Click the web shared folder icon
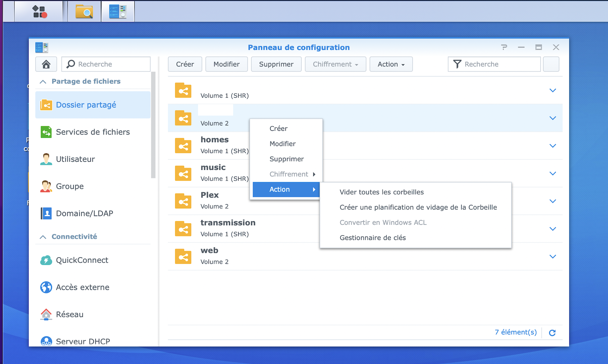The height and width of the screenshot is (364, 608). click(183, 256)
